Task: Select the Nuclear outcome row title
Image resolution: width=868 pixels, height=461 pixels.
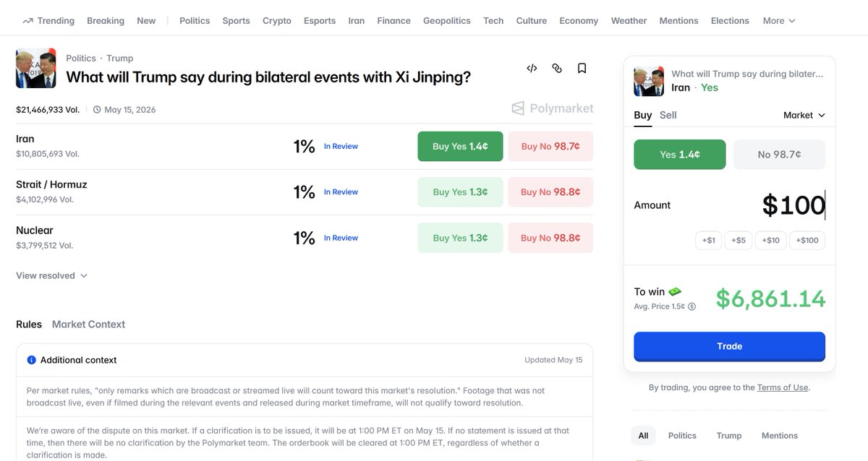Action: point(35,231)
